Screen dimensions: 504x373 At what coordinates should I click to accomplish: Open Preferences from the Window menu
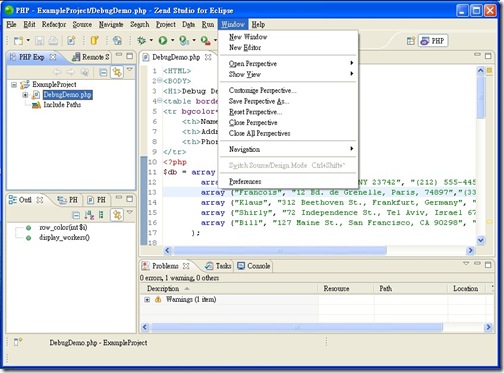[245, 182]
